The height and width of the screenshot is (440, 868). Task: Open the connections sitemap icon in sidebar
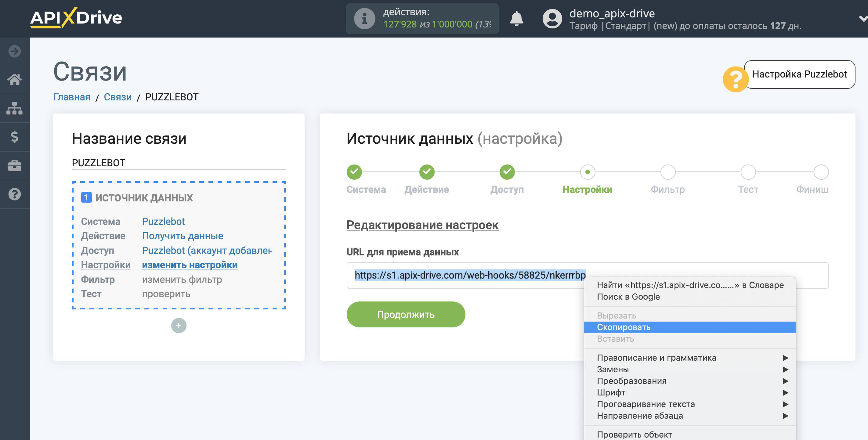(14, 108)
